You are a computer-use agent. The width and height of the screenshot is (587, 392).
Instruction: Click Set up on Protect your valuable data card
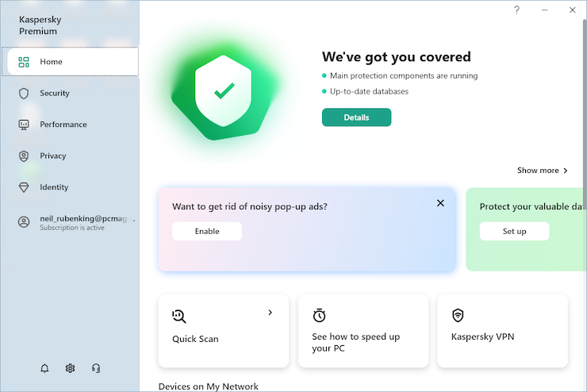click(x=514, y=231)
